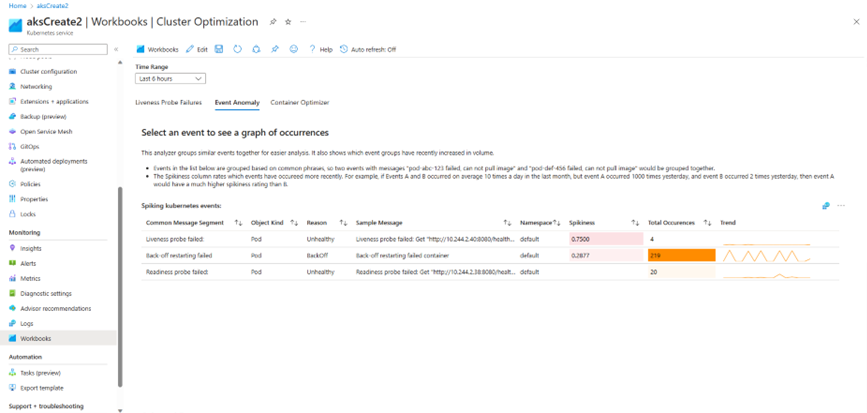This screenshot has height=413, width=867.
Task: Click the Edit pencil button
Action: 197,49
